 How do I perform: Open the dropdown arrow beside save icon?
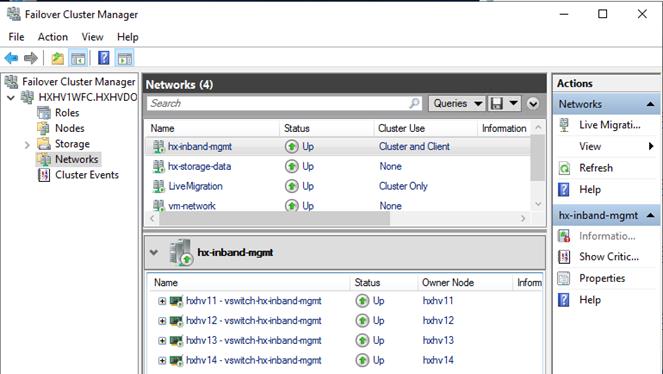click(x=513, y=104)
